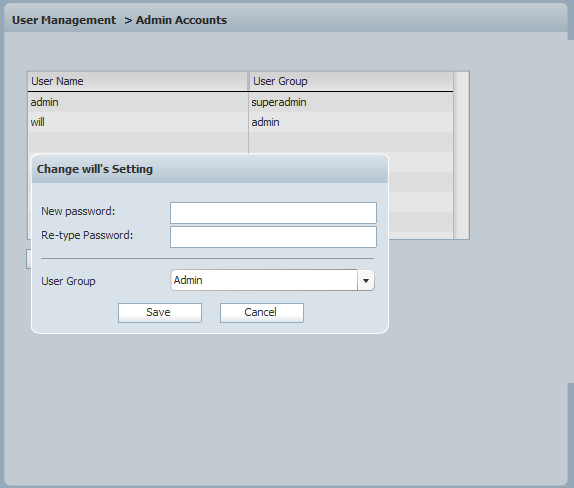Click the empty third table row
574x488 pixels.
[x=240, y=142]
